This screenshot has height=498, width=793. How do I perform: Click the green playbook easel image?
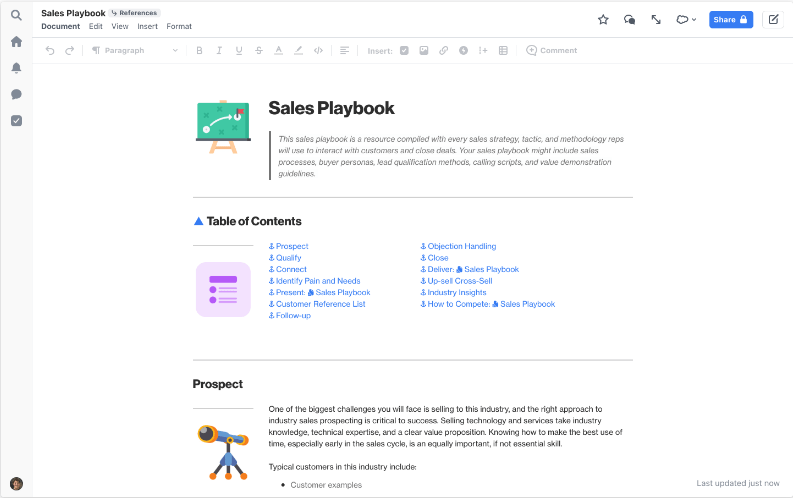click(223, 127)
